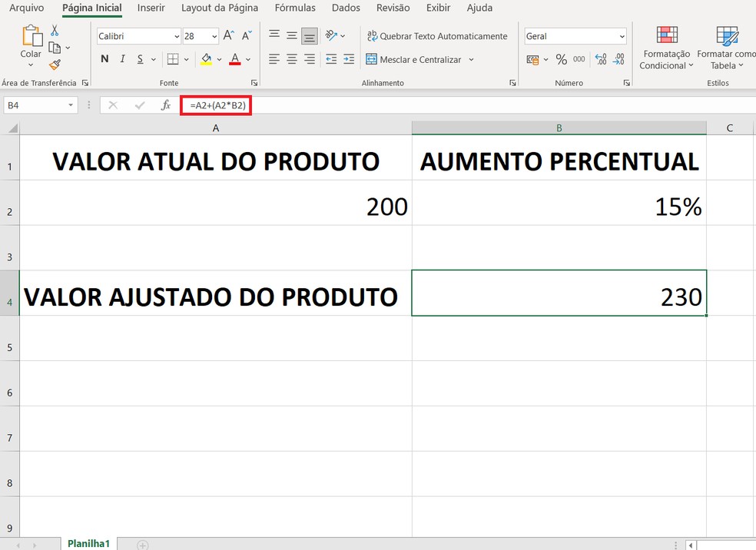
Task: Click the Colar paste icon
Action: click(31, 37)
